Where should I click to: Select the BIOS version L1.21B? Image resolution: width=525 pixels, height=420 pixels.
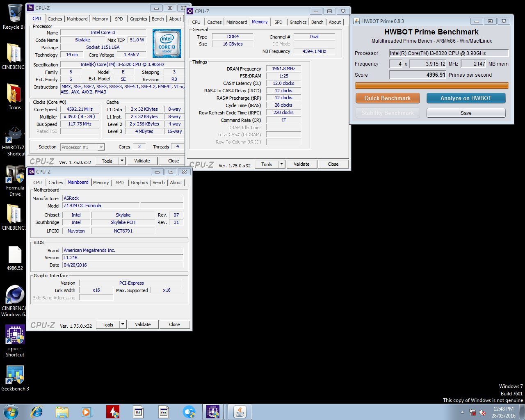point(123,258)
